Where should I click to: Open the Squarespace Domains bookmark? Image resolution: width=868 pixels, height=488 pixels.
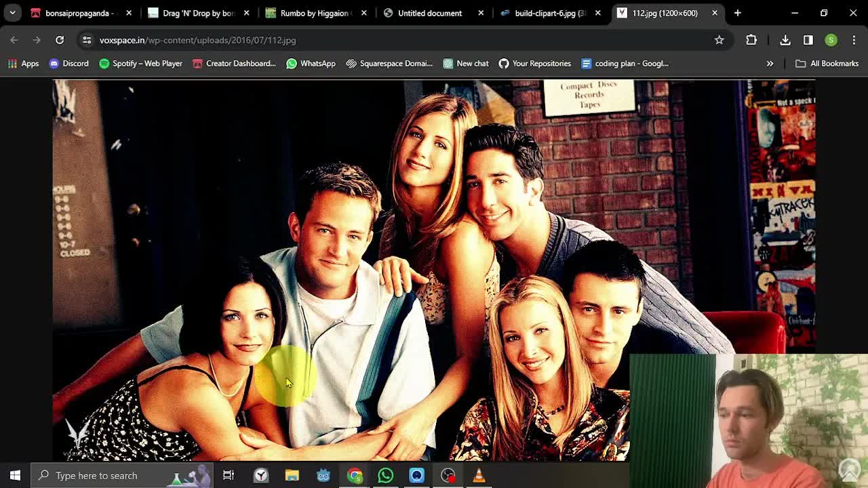[x=389, y=63]
